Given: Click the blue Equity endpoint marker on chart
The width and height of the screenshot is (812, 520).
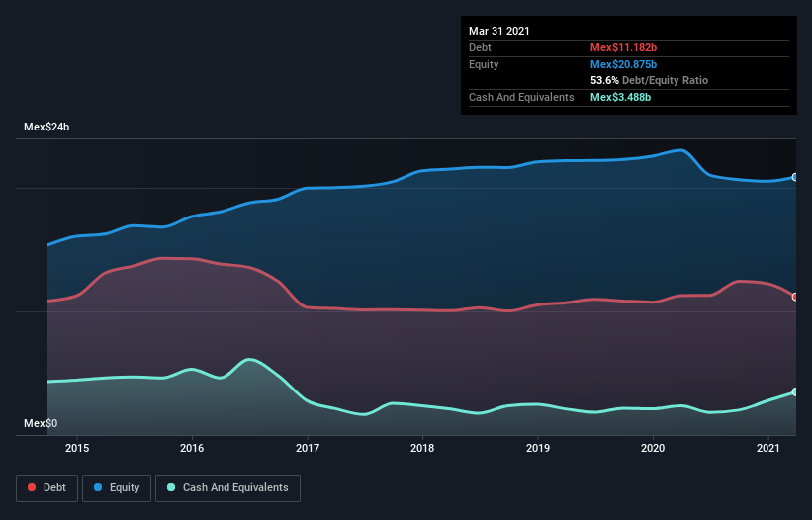Looking at the screenshot, I should [794, 177].
